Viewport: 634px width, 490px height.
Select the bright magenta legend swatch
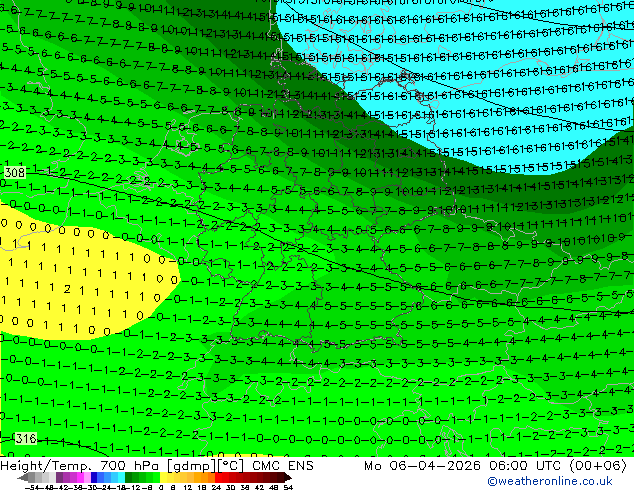coord(80,478)
